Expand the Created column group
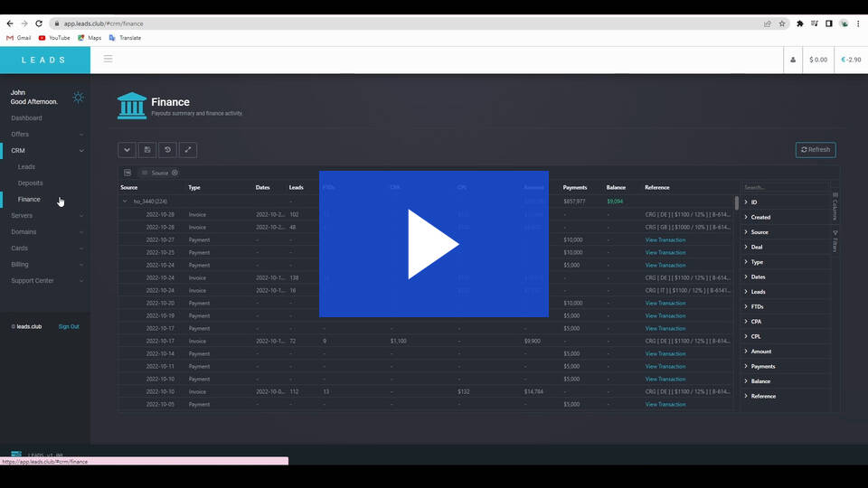This screenshot has width=868, height=488. point(746,217)
